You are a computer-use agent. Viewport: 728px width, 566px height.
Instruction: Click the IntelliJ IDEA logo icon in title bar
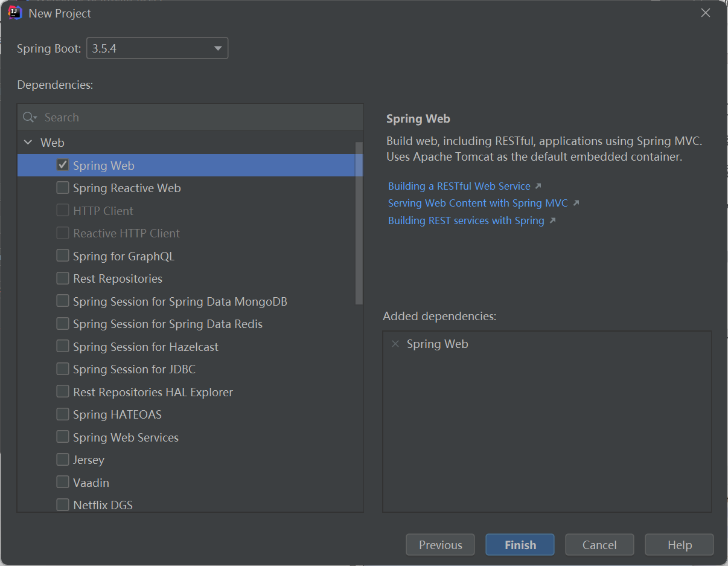click(16, 13)
